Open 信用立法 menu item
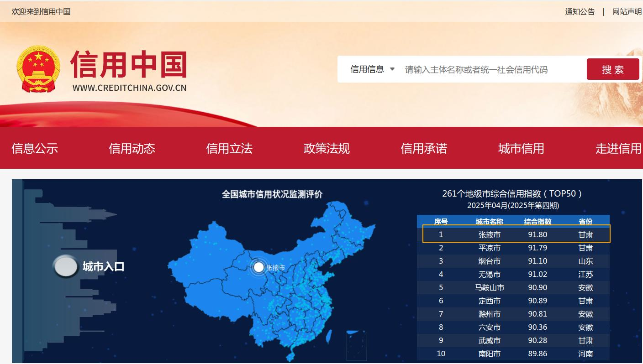643x364 pixels. (x=229, y=148)
